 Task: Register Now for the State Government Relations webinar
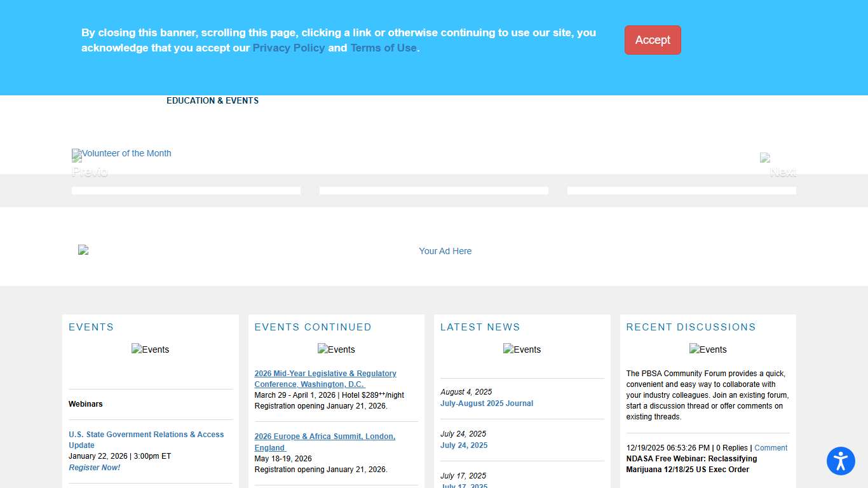click(x=94, y=467)
